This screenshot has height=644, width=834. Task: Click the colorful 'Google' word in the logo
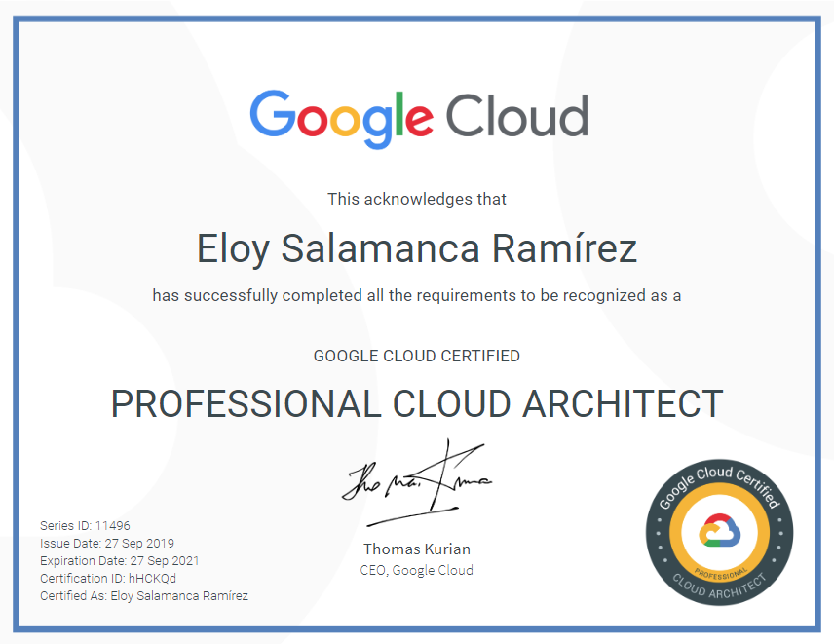341,116
